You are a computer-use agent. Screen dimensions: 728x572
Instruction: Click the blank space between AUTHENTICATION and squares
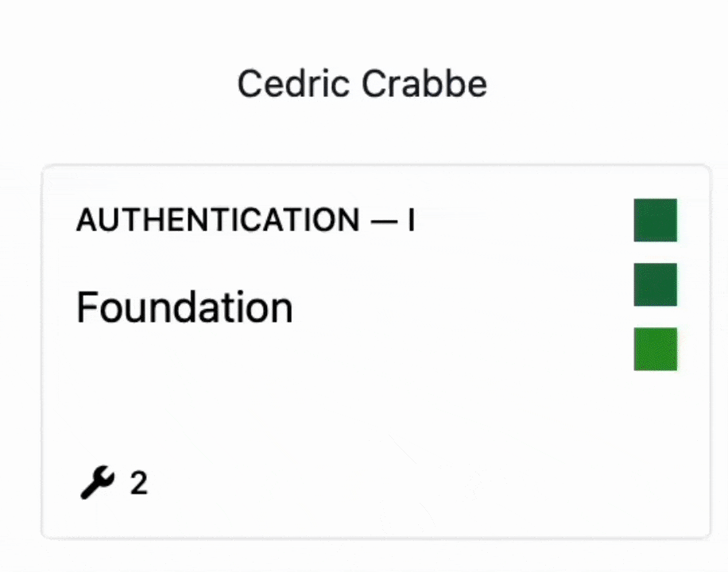click(x=525, y=220)
